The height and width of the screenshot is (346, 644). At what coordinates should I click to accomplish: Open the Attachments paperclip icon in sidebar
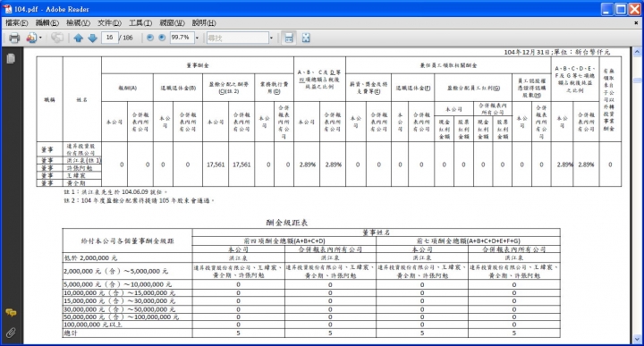pyautogui.click(x=11, y=333)
